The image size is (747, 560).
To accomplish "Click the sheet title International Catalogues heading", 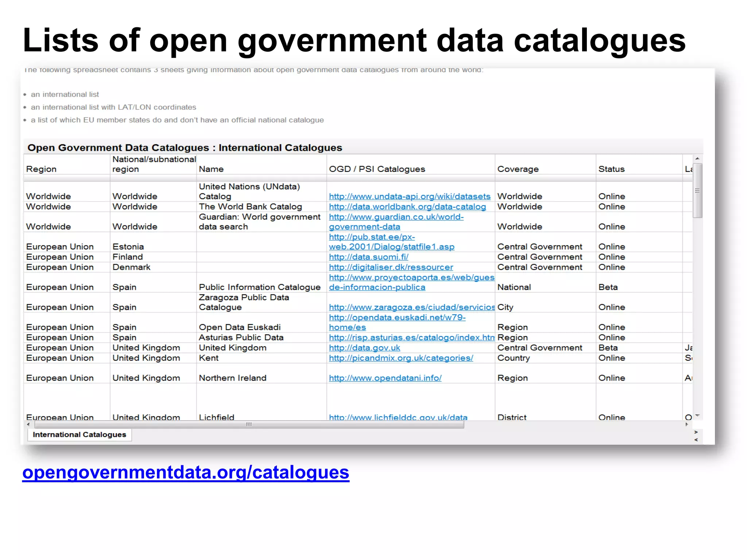I will (x=185, y=148).
